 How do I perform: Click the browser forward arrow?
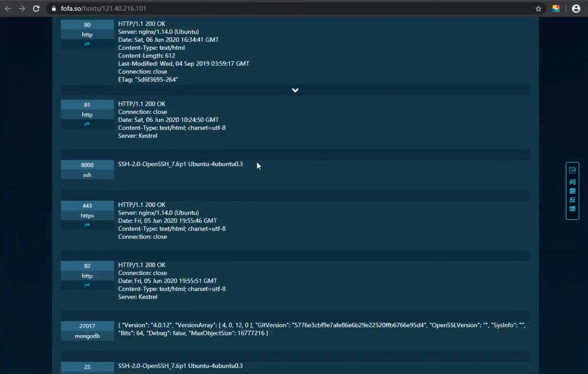point(22,8)
